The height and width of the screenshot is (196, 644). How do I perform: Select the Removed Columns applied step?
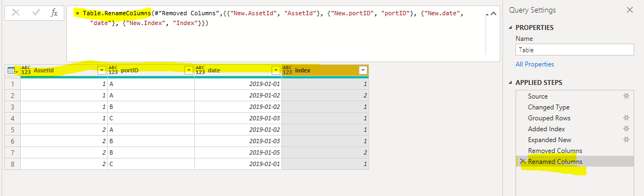[x=555, y=151]
